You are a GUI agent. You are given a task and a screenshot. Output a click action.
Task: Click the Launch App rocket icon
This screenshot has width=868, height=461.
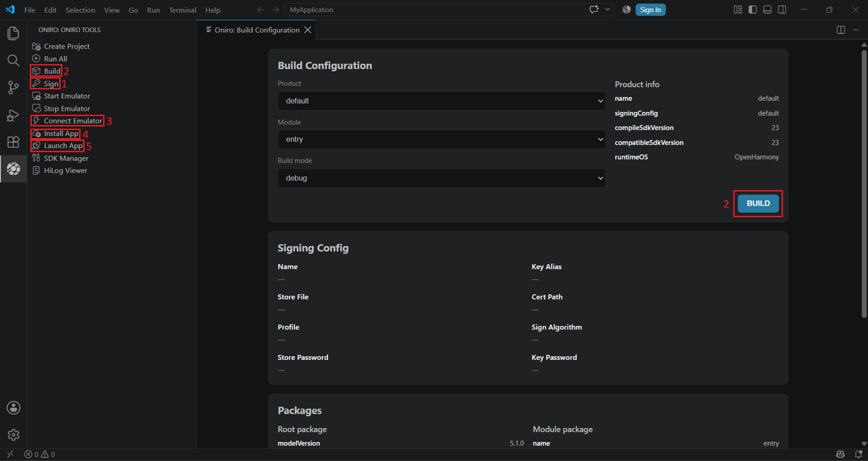coord(36,146)
